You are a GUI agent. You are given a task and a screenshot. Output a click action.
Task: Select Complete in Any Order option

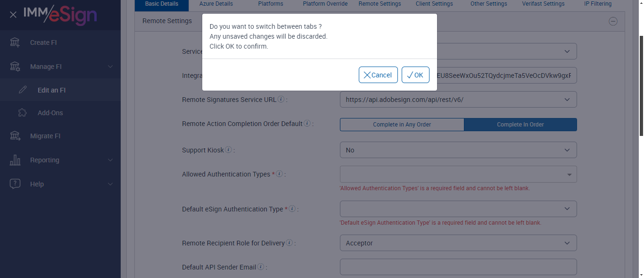pos(402,125)
